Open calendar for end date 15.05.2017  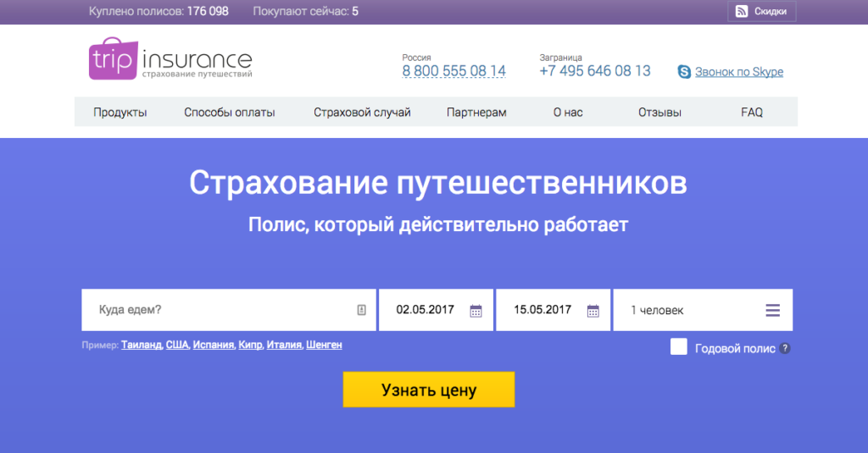593,311
